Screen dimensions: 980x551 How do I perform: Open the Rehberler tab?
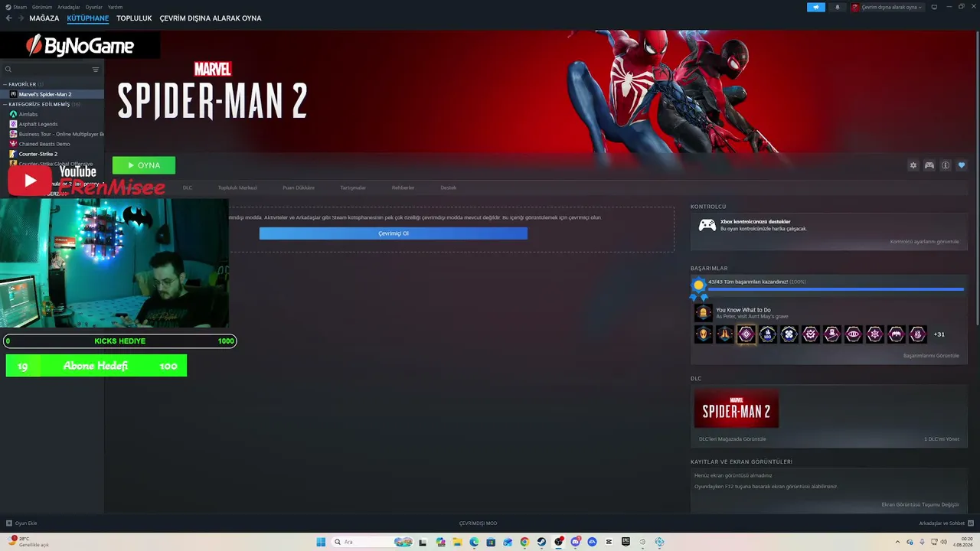403,187
